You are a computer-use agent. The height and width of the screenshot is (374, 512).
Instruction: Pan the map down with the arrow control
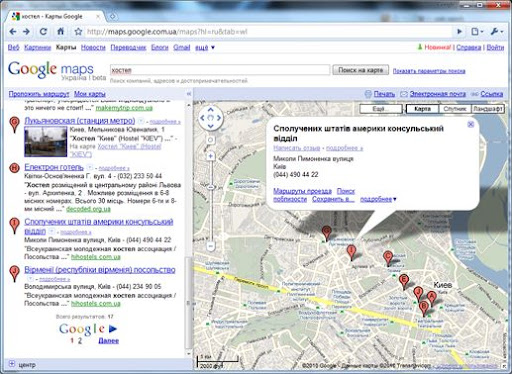(210, 126)
